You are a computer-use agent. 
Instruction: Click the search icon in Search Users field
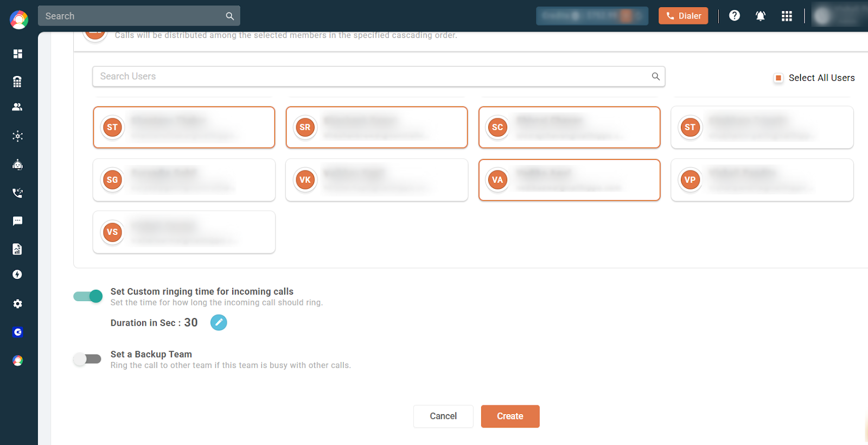pos(656,77)
